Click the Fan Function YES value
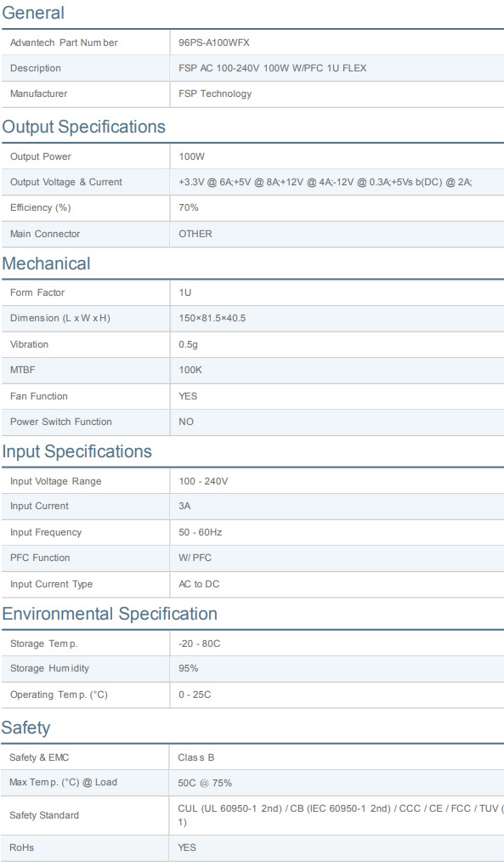This screenshot has height=867, width=504. point(188,396)
